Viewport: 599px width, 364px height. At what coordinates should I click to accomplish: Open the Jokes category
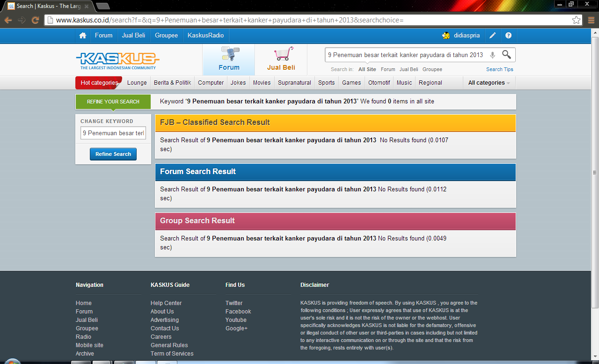[x=238, y=83]
